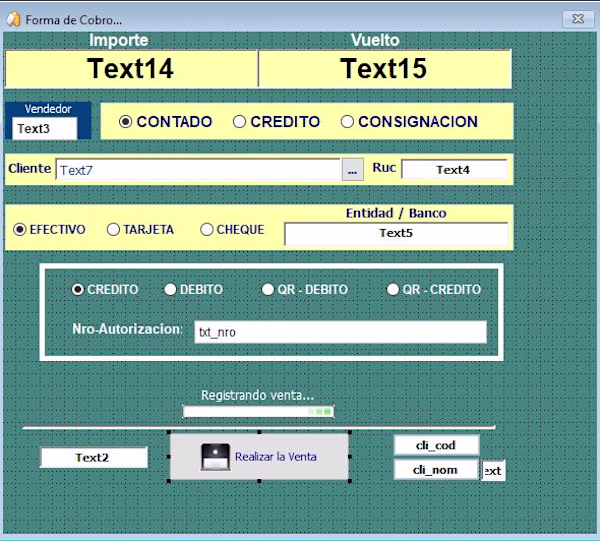Click the Realizar la Venta button label
600x541 pixels.
coord(276,456)
